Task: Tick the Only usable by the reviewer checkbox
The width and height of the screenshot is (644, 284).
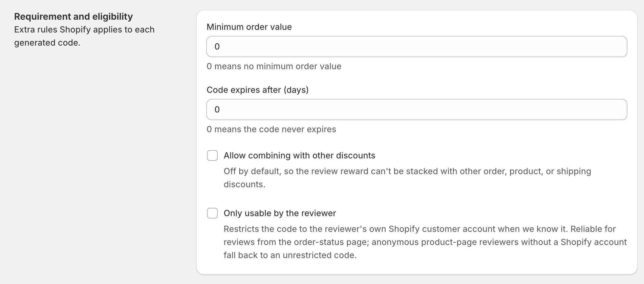Action: [212, 213]
